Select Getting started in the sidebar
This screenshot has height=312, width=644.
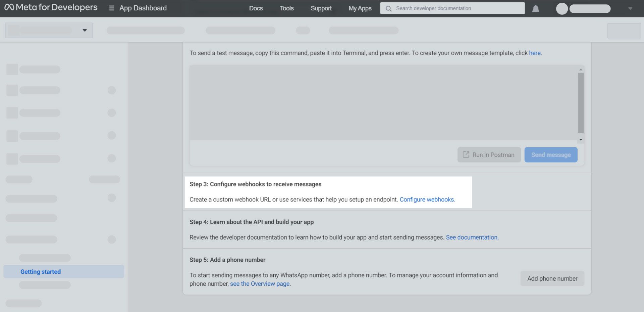(64, 272)
